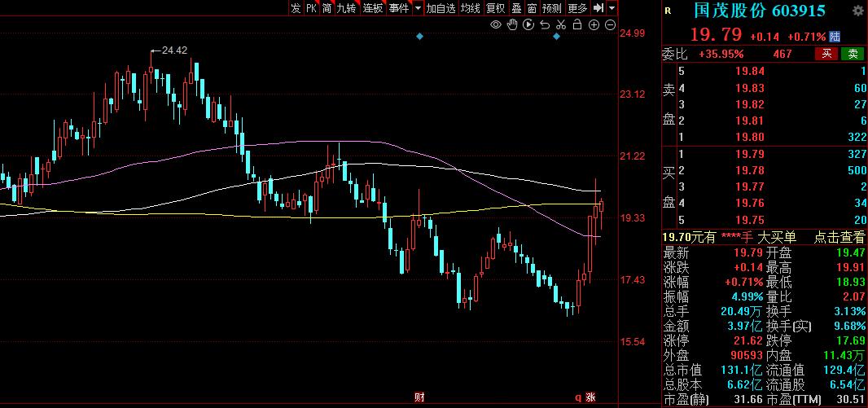Open the dropdown arrow at toolbar end
Viewport: 868px width, 408px height.
coord(611,8)
